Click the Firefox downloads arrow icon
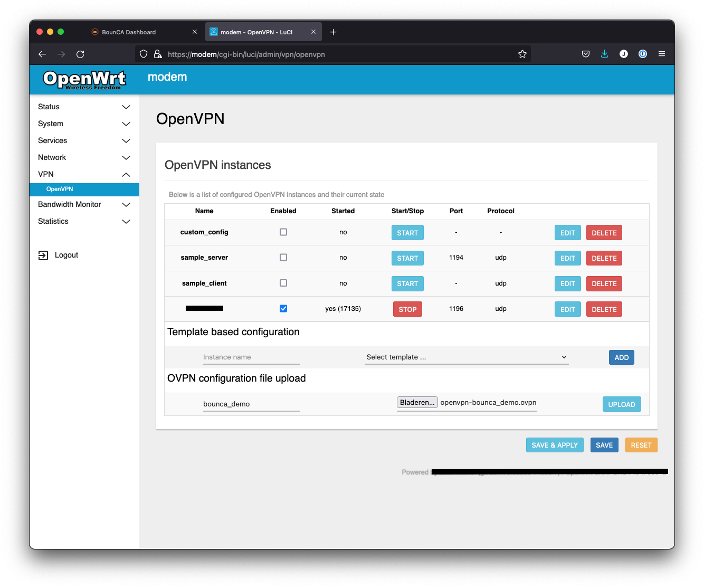704x588 pixels. (604, 54)
